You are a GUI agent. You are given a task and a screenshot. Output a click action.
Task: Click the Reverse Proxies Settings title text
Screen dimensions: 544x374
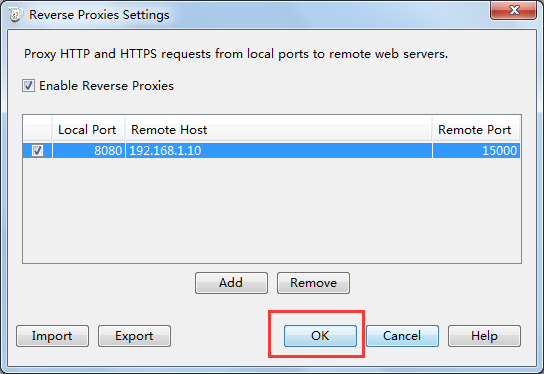99,15
